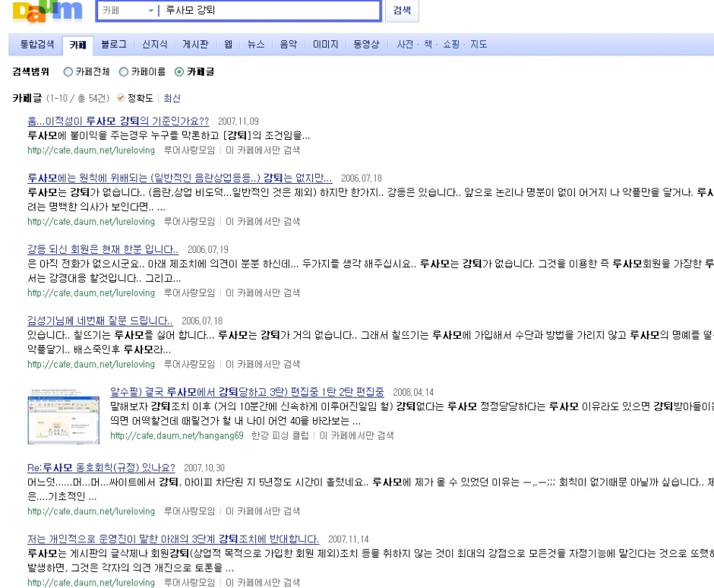Open the 이미지 tab
The image size is (714, 588).
[325, 44]
